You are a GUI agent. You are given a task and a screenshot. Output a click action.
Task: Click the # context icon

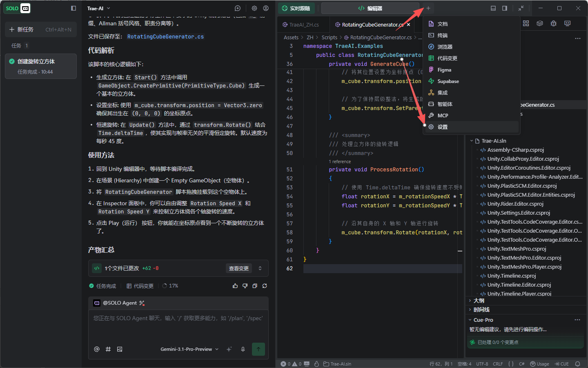point(108,349)
